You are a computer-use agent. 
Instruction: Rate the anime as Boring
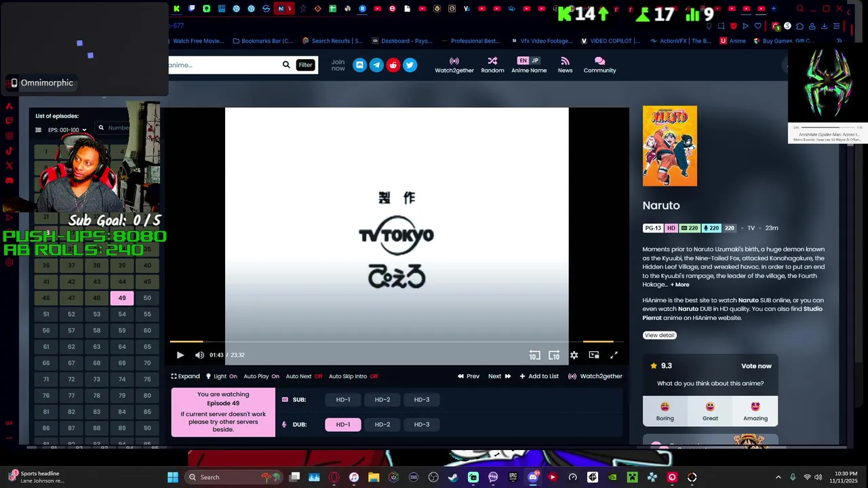[x=665, y=411]
